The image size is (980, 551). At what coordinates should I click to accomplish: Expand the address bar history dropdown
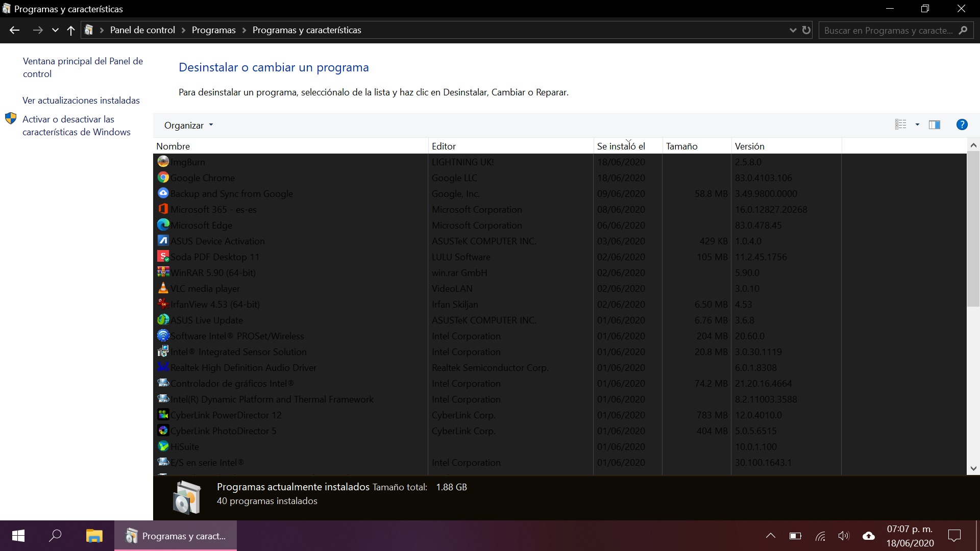tap(793, 30)
